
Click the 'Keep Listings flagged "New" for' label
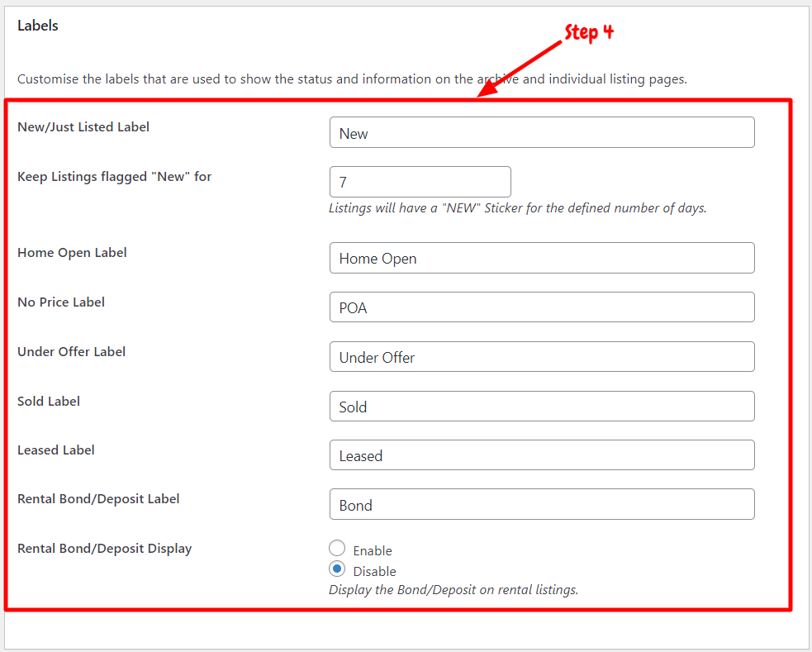pyautogui.click(x=115, y=177)
